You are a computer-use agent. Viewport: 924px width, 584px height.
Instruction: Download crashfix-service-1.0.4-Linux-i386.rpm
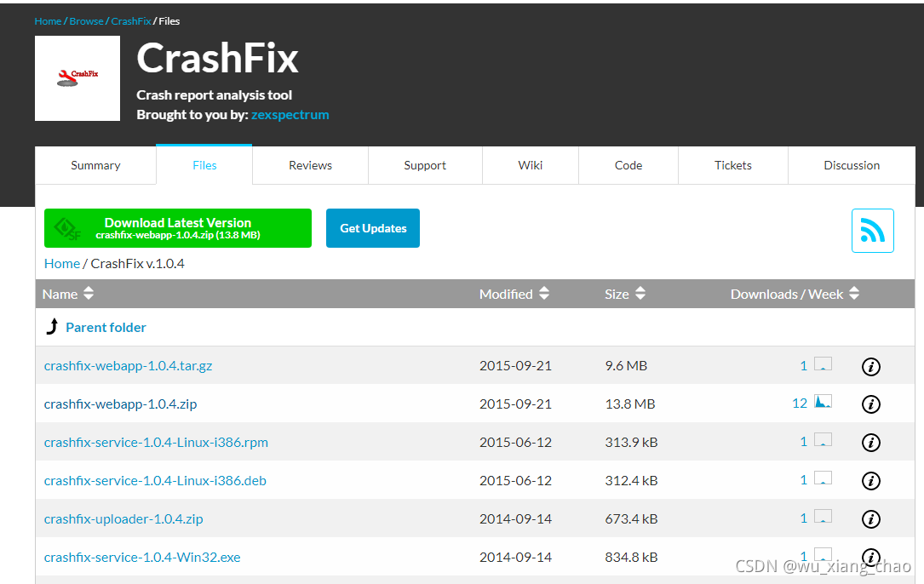(156, 442)
